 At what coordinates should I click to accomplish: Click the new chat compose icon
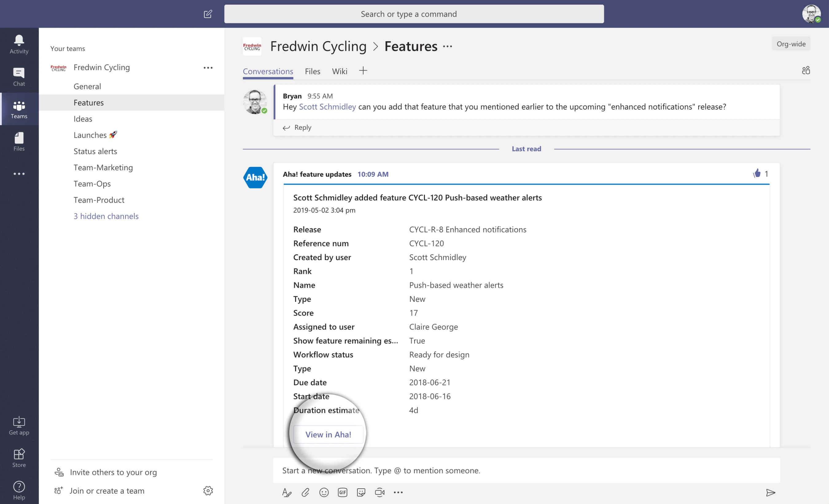point(208,14)
